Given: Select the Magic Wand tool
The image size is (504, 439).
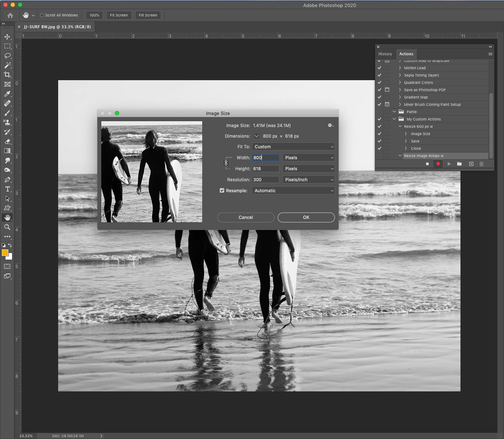Looking at the screenshot, I should click(x=7, y=65).
